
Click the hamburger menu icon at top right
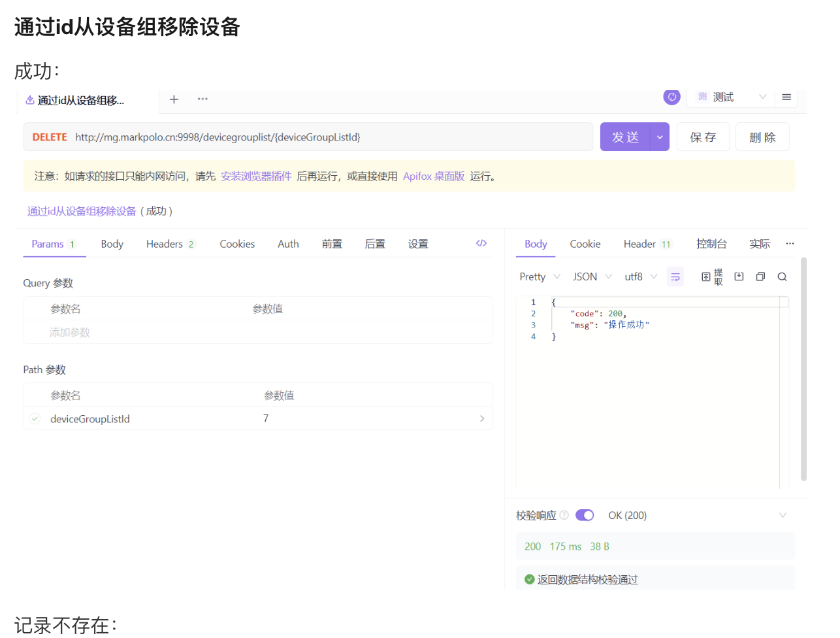tap(786, 97)
